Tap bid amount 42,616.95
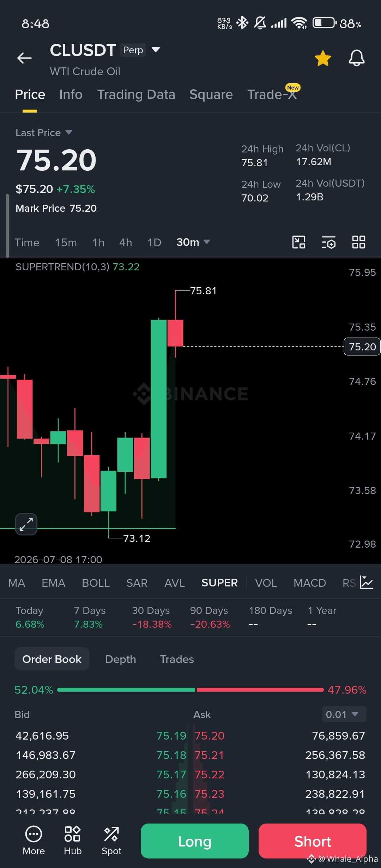The image size is (381, 868). pyautogui.click(x=42, y=736)
